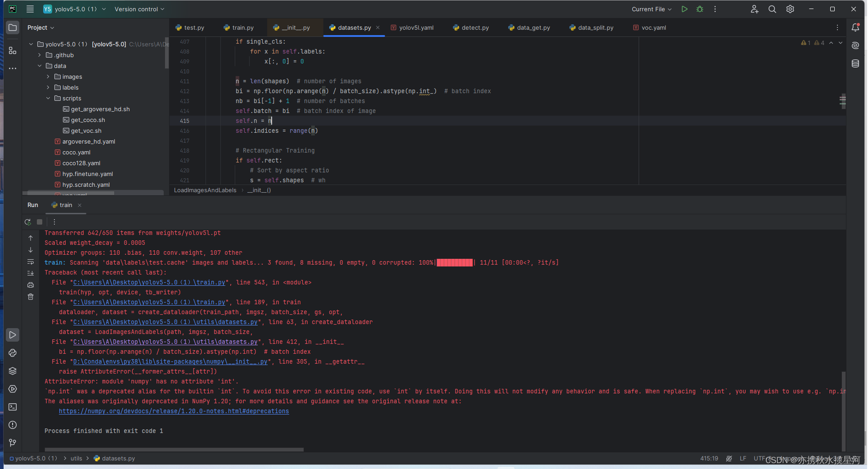The height and width of the screenshot is (469, 868).
Task: Open the Project view dropdown
Action: pos(40,27)
